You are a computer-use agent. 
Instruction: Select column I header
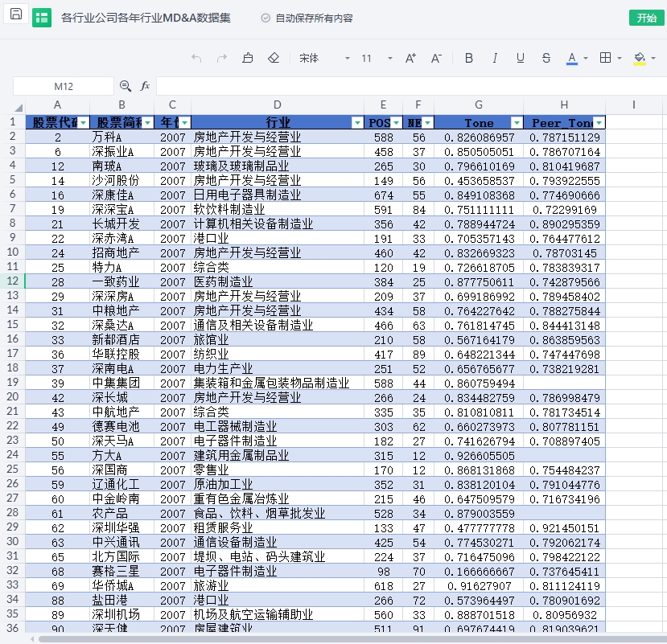tap(634, 105)
